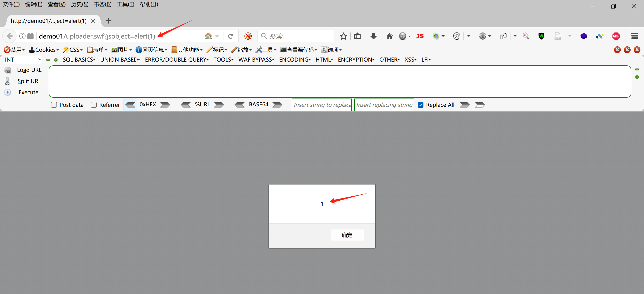The width and height of the screenshot is (644, 294).
Task: Click the 0xHEX decode left arrow
Action: click(130, 105)
